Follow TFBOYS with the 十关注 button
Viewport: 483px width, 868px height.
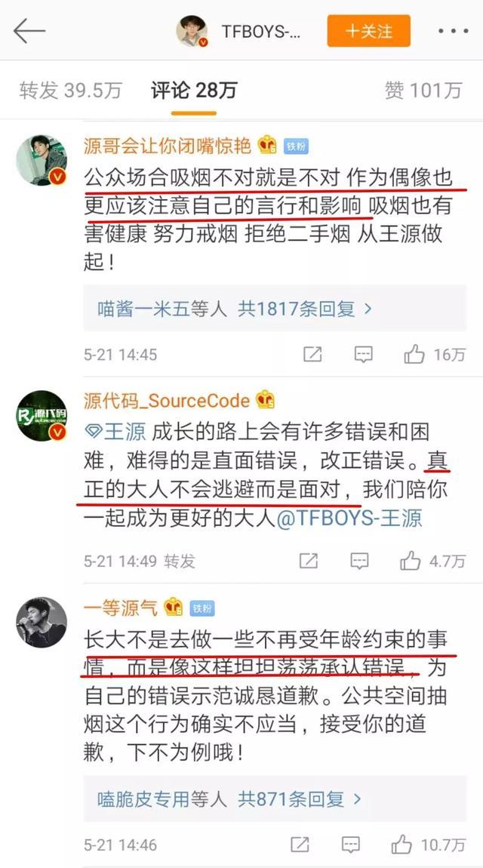[369, 31]
